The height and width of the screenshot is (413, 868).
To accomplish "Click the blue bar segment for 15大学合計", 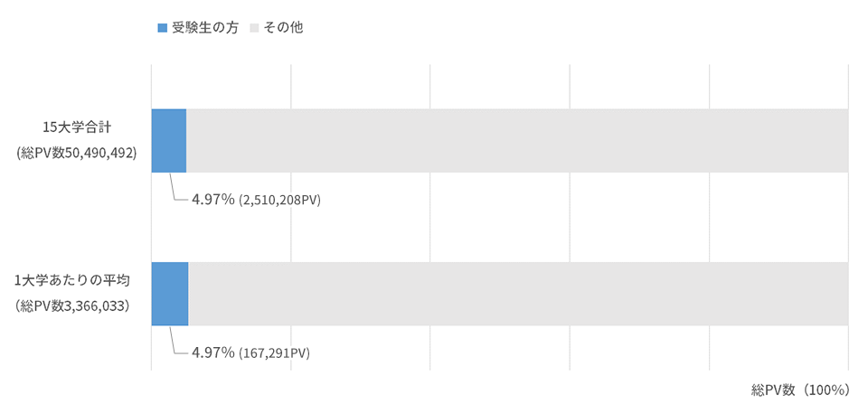I will [x=169, y=141].
